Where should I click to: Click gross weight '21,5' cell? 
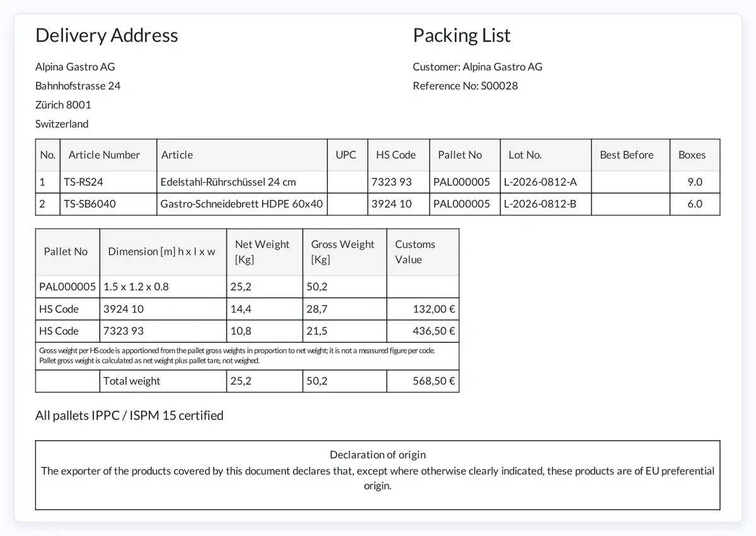[x=345, y=331]
